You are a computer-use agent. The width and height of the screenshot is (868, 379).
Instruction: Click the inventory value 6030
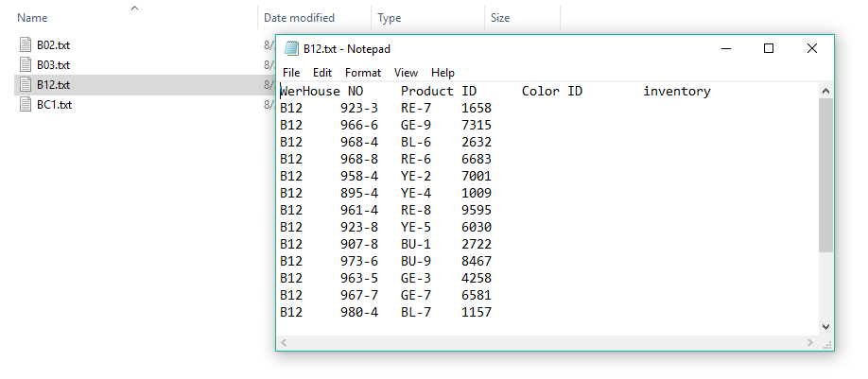(477, 228)
